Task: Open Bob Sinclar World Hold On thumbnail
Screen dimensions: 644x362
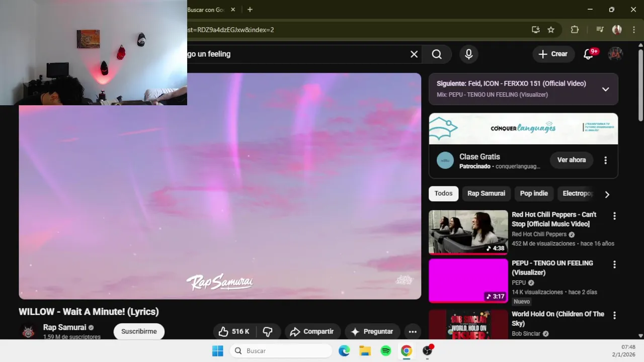Action: (x=468, y=324)
